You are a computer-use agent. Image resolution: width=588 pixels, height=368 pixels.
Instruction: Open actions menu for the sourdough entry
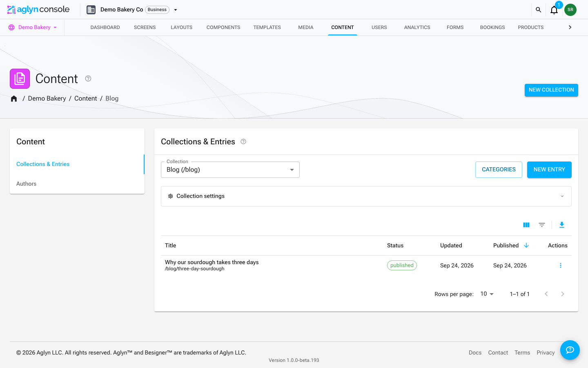561,265
